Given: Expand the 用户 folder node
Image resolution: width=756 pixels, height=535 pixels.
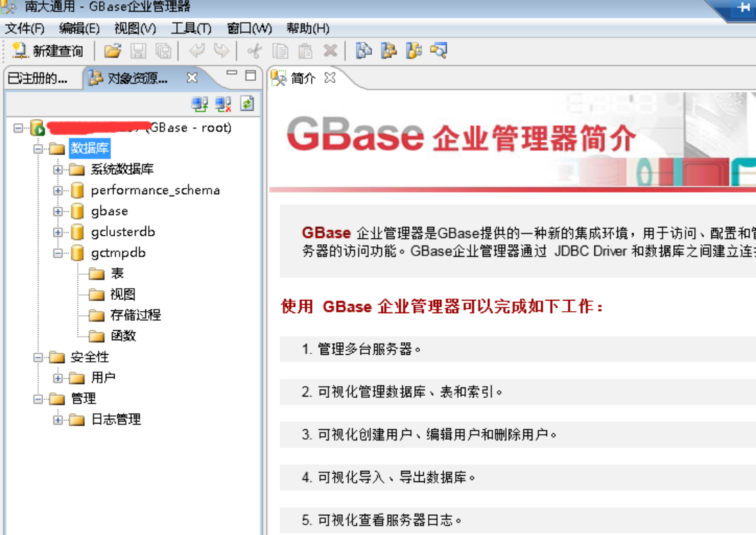Looking at the screenshot, I should pyautogui.click(x=58, y=378).
